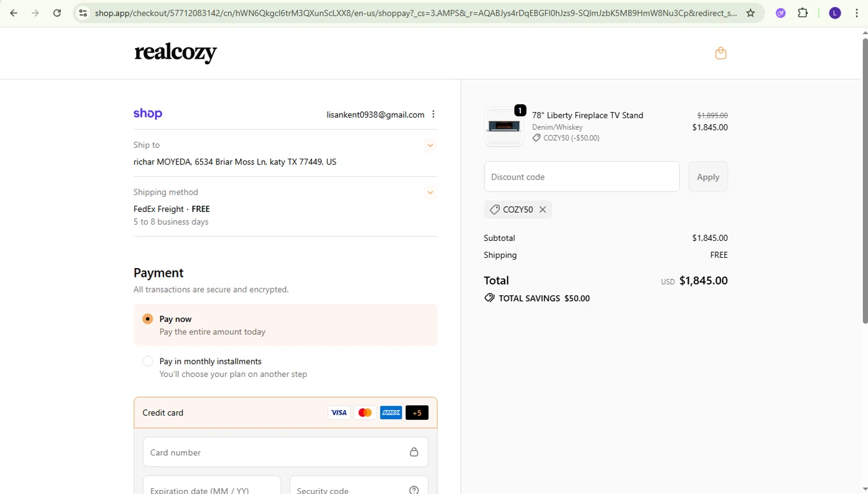The image size is (868, 494).
Task: Expand the Ship to address section
Action: pyautogui.click(x=430, y=145)
